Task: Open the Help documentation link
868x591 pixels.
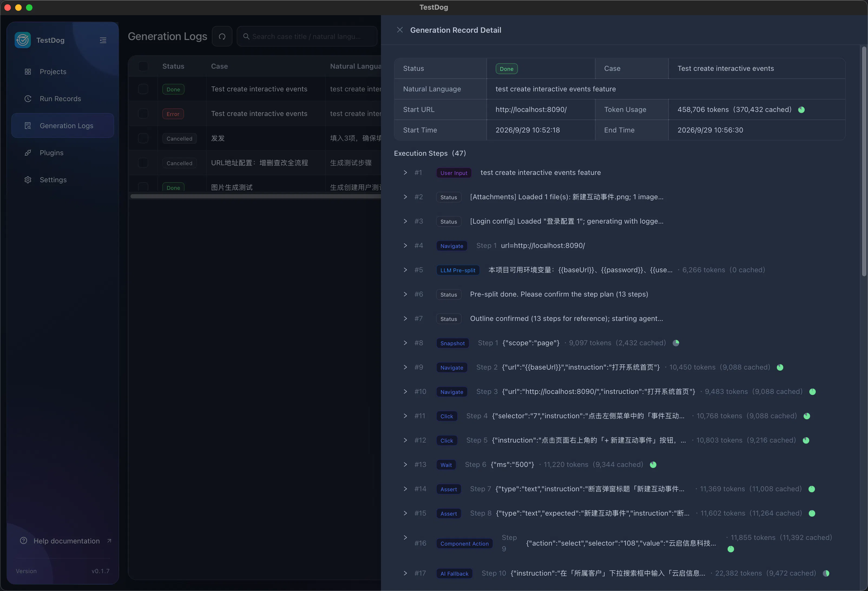Action: [66, 541]
